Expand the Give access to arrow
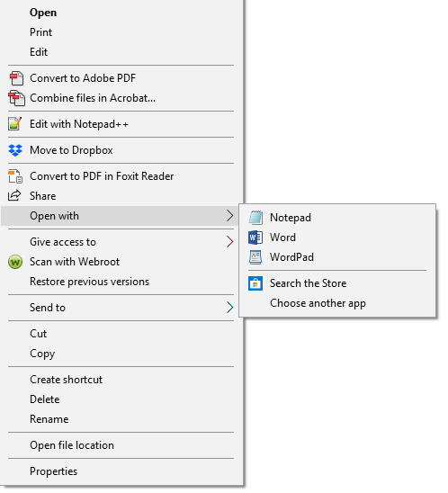Screen dimensions: 448x493 pyautogui.click(x=230, y=242)
